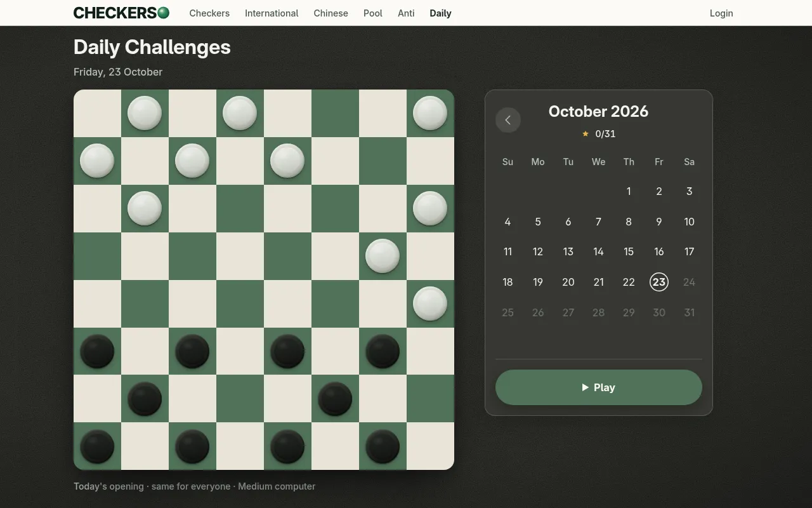Click the Daily Challenges heading
The height and width of the screenshot is (508, 812).
pyautogui.click(x=152, y=47)
